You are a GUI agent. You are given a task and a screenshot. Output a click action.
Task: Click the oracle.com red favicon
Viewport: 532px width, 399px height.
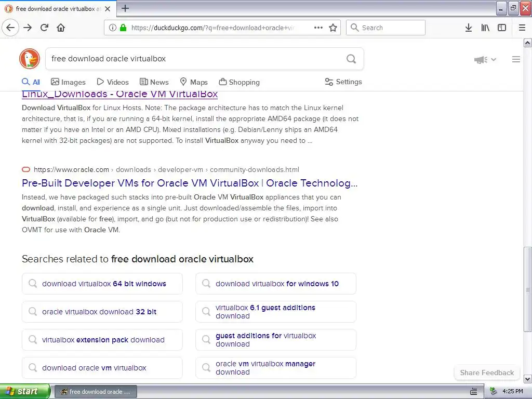pos(26,169)
